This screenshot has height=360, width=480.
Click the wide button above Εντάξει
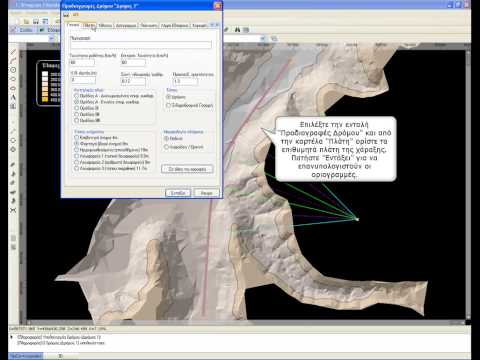click(187, 169)
